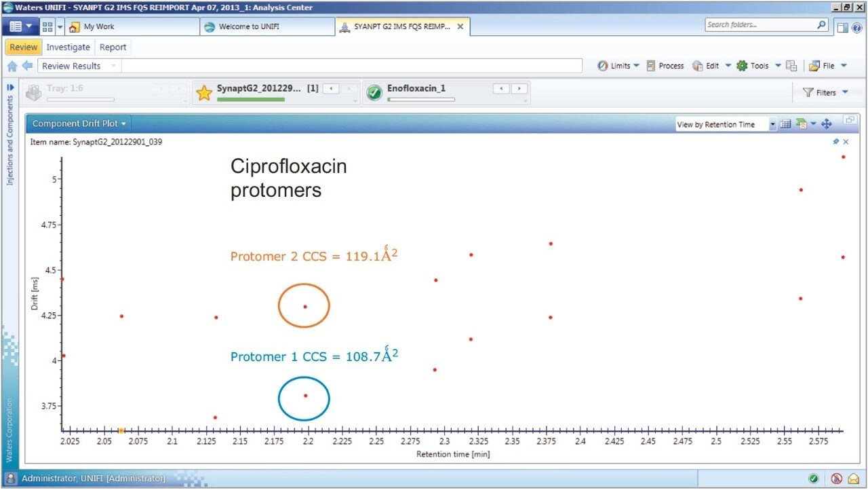The width and height of the screenshot is (868, 490).
Task: Expand the Edit dropdown arrow
Action: point(728,66)
